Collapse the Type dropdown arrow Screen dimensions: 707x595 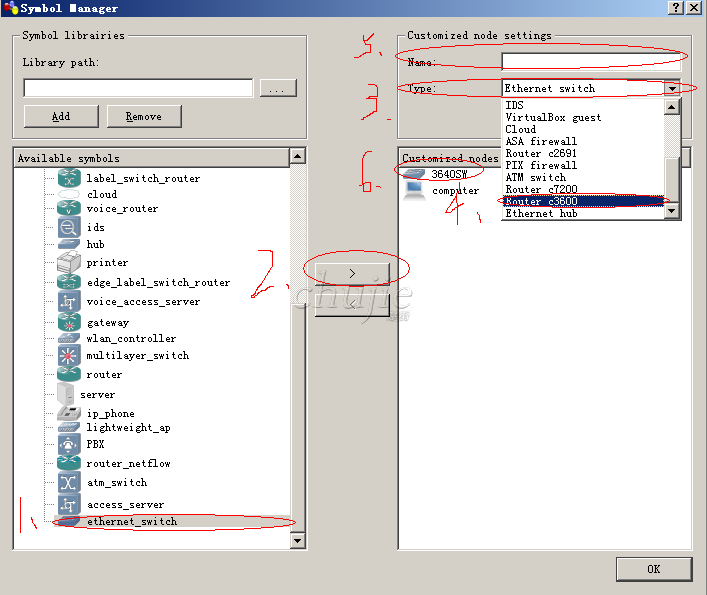tap(672, 88)
